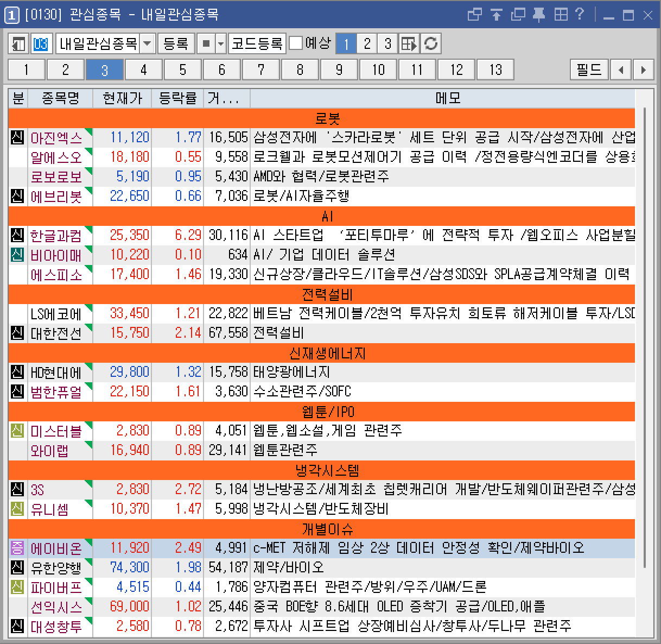Screen dimensions: 661x644
Task: Click the 신 badge in the 대성창투 row
Action: [18, 626]
